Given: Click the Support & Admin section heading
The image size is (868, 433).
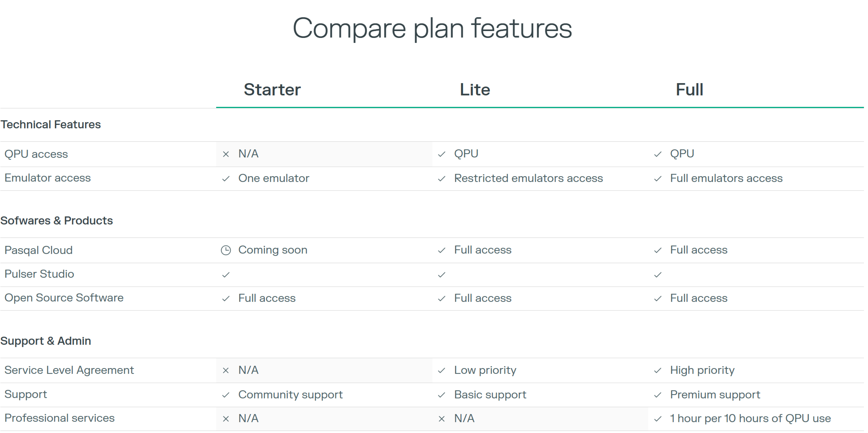Looking at the screenshot, I should coord(46,341).
